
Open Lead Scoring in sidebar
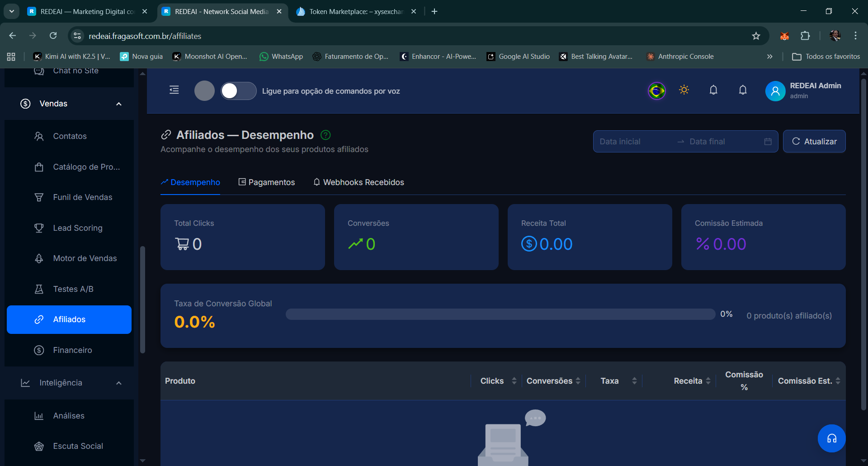69,228
